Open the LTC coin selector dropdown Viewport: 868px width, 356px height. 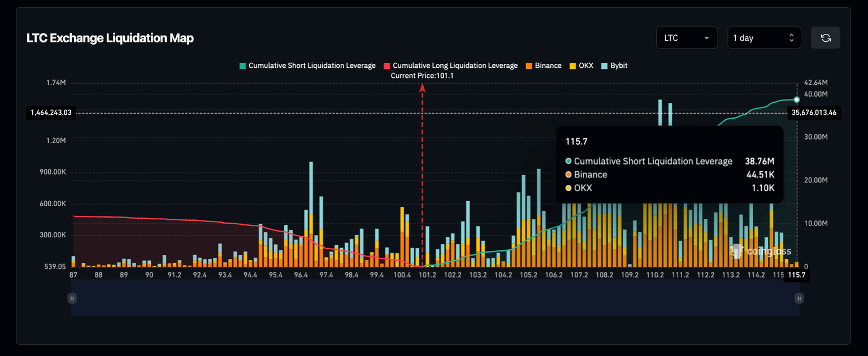tap(687, 37)
